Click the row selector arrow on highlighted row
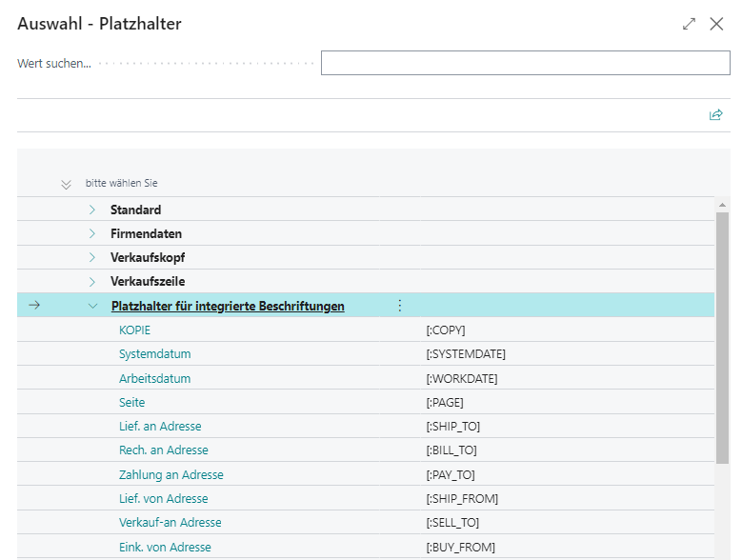Viewport: 742px width, 560px height. [x=34, y=306]
